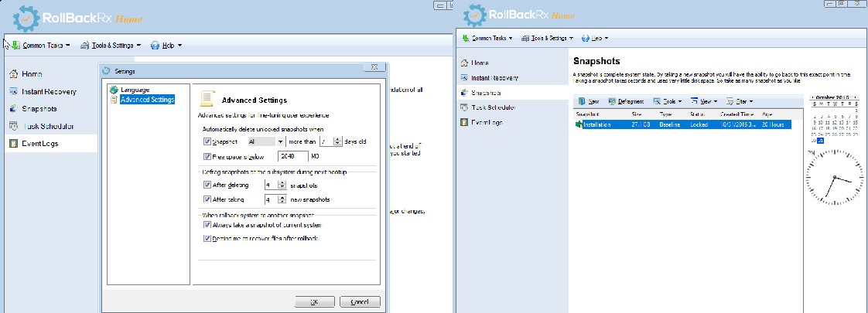
Task: Go to next month in the calendar
Action: coord(857,97)
